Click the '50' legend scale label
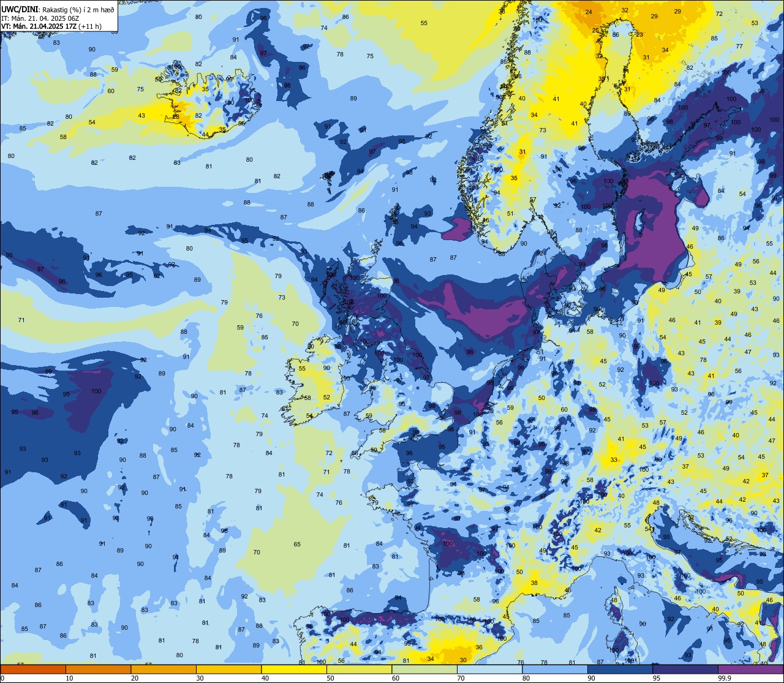 coord(330,678)
